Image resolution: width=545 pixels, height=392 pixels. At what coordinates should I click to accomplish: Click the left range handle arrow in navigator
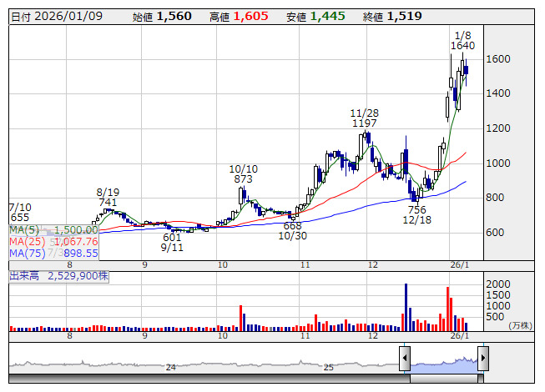click(405, 359)
